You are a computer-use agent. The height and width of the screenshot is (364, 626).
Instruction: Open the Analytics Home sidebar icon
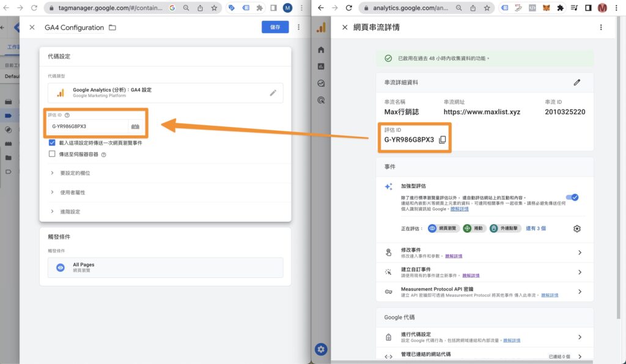coord(321,50)
